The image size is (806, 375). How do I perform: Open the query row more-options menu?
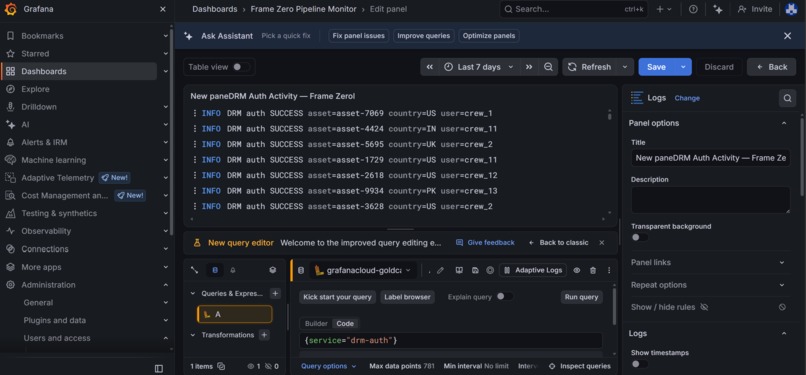pyautogui.click(x=609, y=270)
